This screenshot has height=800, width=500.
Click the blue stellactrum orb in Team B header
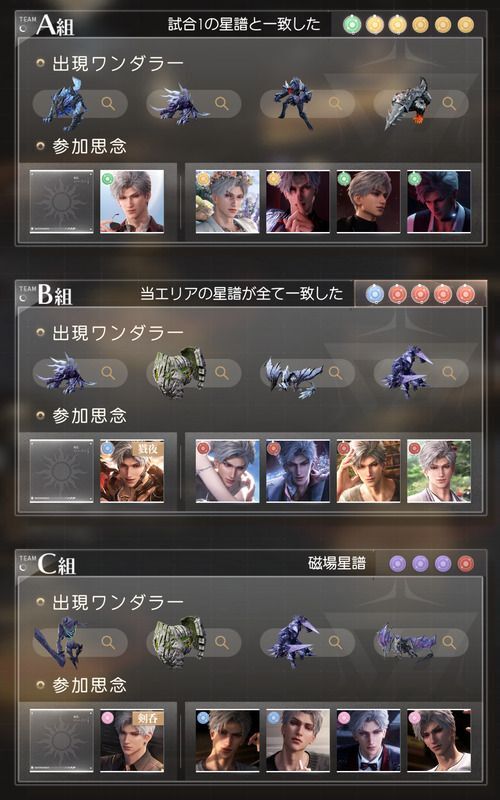[x=374, y=294]
